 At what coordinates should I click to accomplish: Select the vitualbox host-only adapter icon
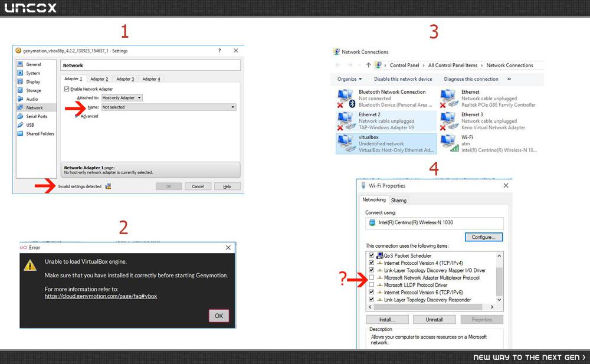click(x=345, y=143)
